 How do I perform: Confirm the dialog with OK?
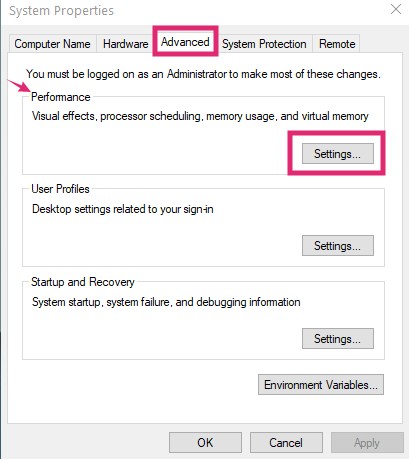(x=205, y=443)
